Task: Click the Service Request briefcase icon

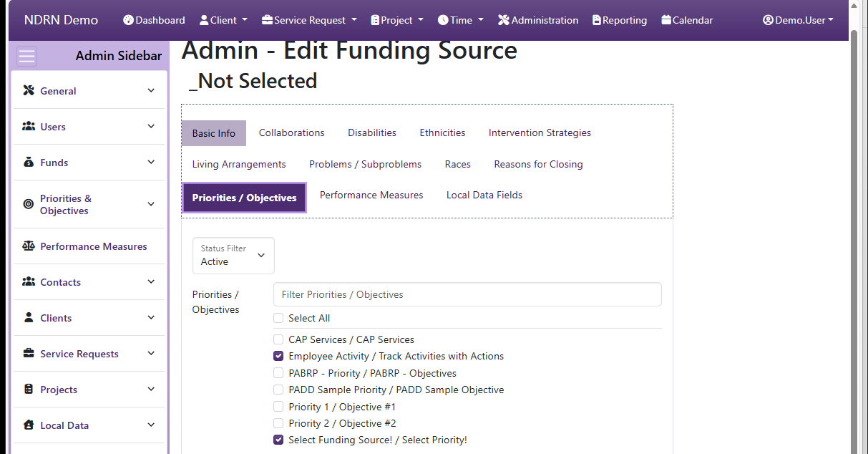Action: pos(267,20)
